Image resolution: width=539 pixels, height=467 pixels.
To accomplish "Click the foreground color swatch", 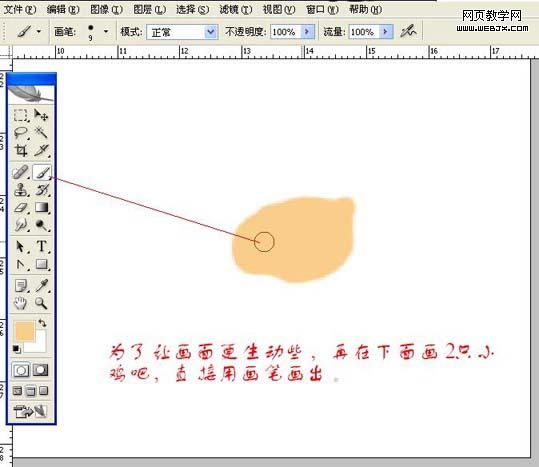I will (24, 331).
